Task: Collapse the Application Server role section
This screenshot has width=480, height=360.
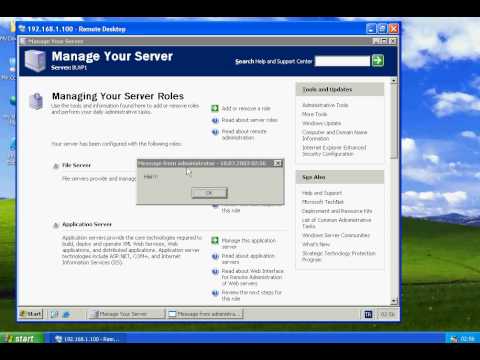Action: [x=56, y=225]
